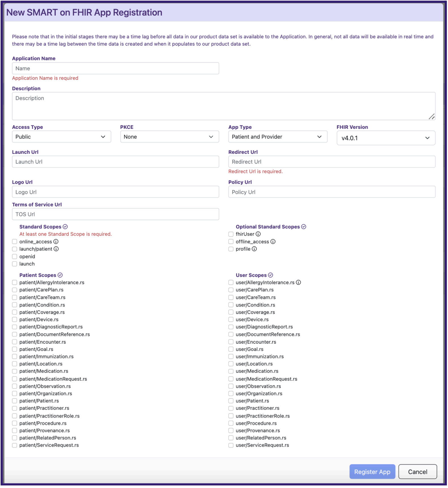Click the Description box resize handle
This screenshot has width=448, height=488.
coord(432,117)
